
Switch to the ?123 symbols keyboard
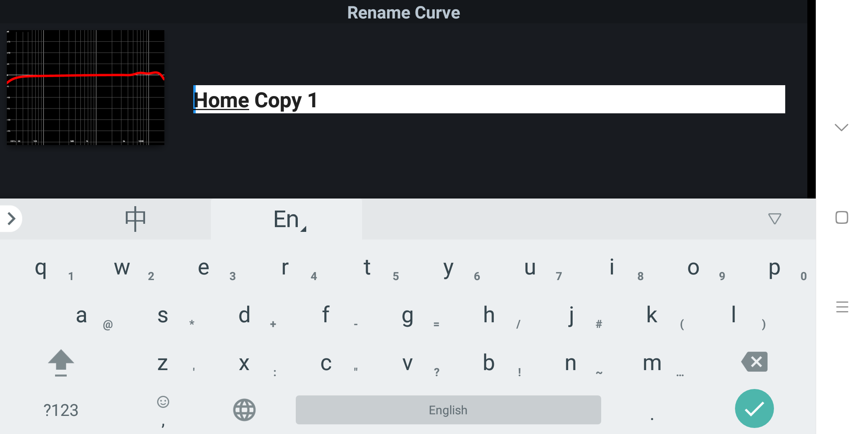tap(61, 410)
